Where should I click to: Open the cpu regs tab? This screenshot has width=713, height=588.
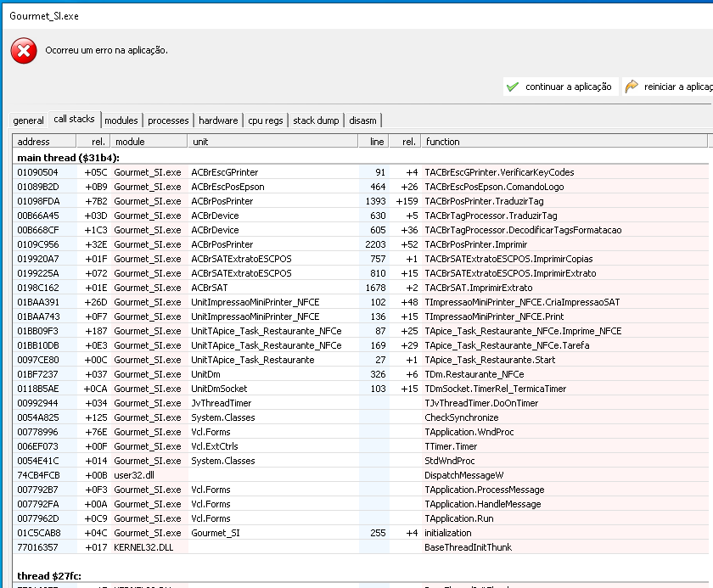[x=266, y=120]
